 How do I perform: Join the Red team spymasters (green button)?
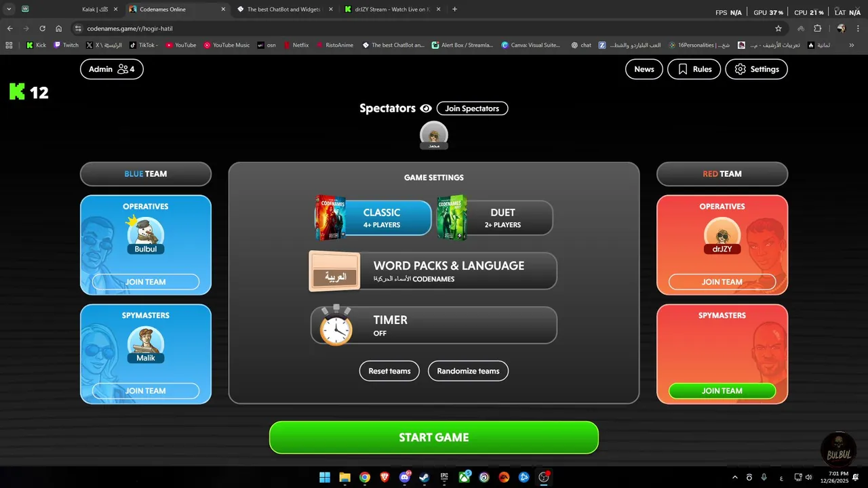point(722,391)
